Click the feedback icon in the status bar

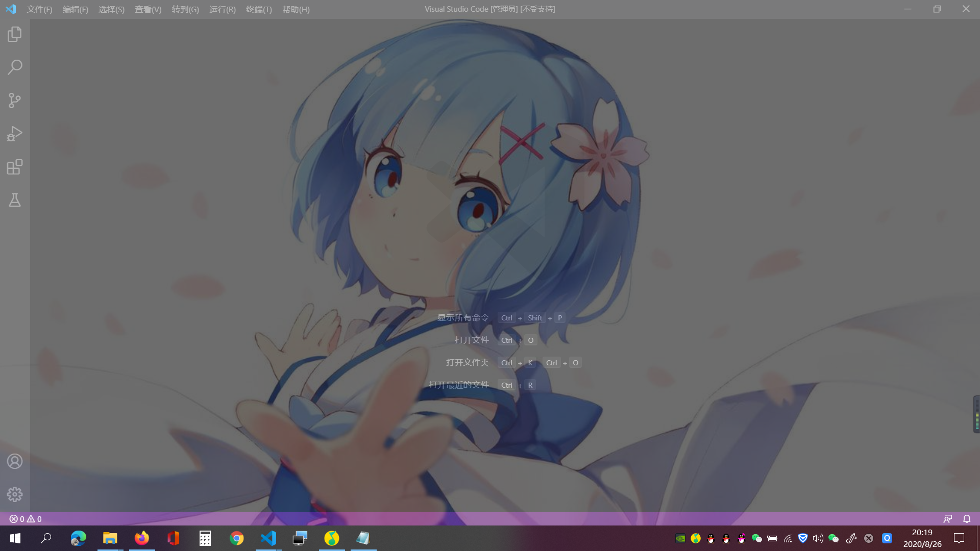948,518
